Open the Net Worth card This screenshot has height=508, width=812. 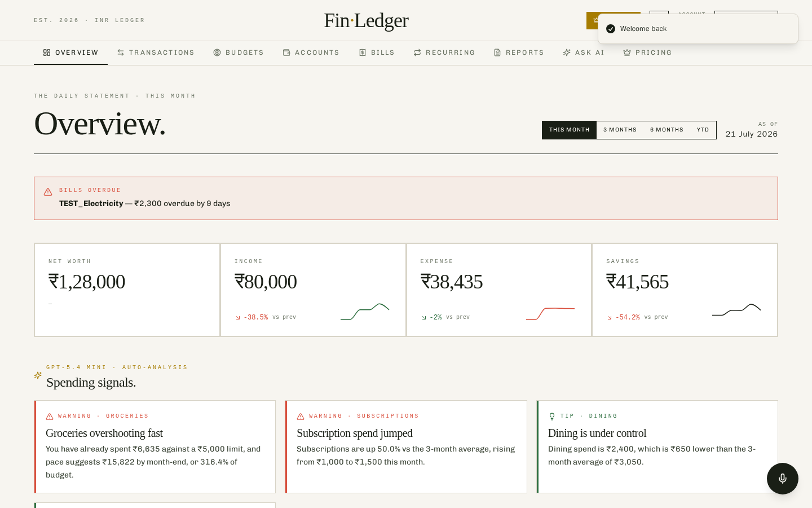127,290
